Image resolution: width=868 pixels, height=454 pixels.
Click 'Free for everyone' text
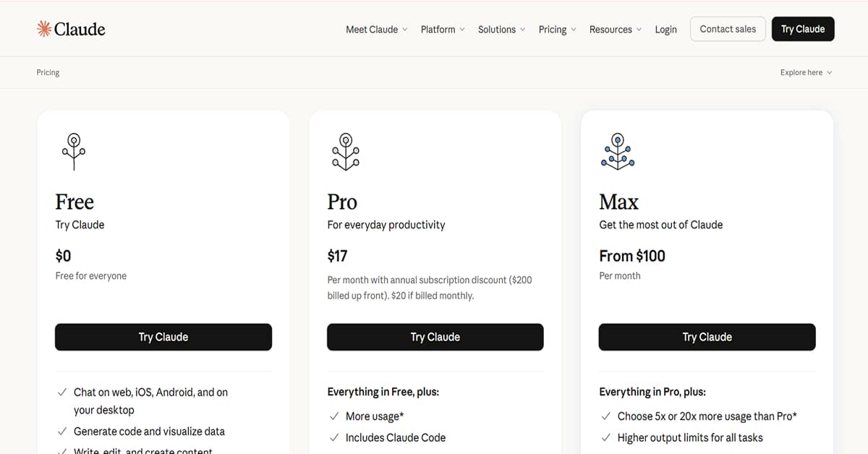point(91,276)
